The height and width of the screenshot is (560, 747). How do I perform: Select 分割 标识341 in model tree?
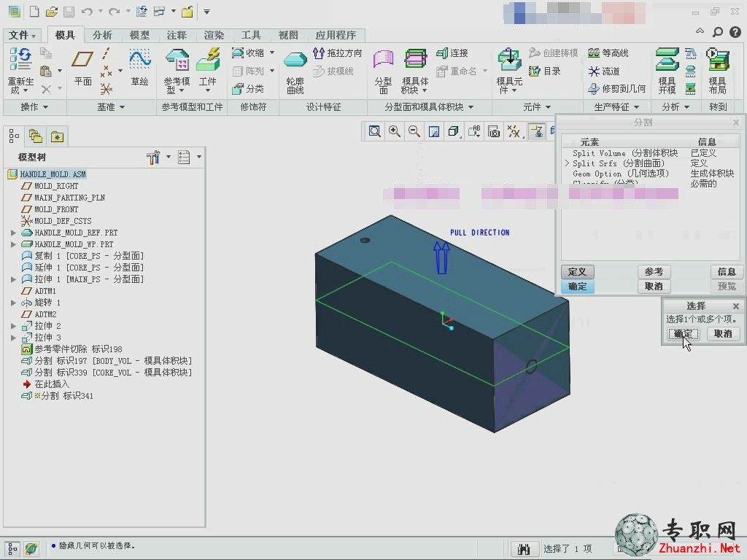tap(58, 396)
